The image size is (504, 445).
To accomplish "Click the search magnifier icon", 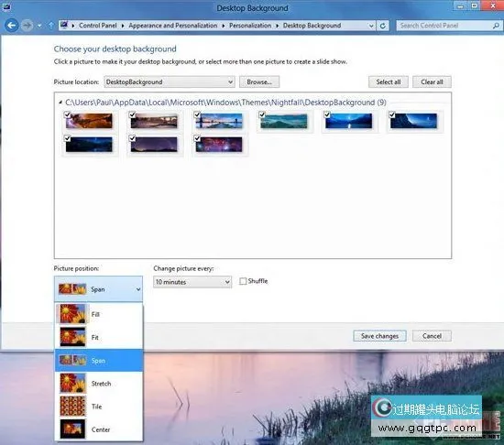I will click(x=496, y=26).
